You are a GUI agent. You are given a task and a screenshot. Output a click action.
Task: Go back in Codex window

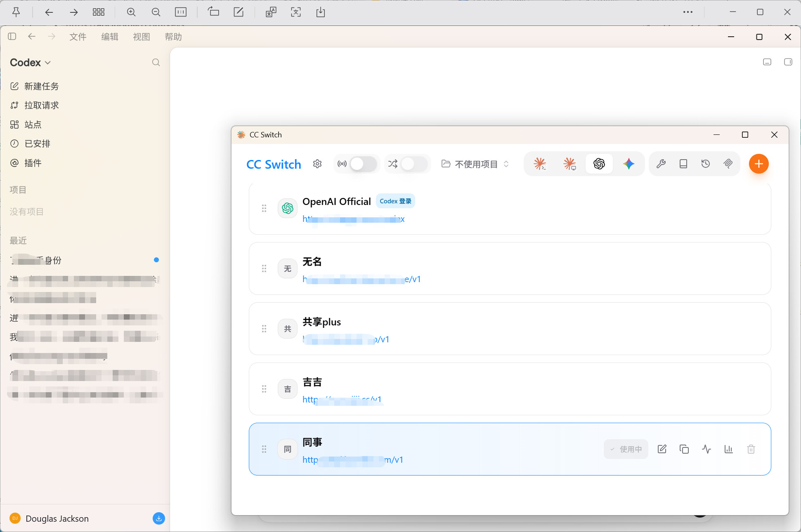point(32,37)
